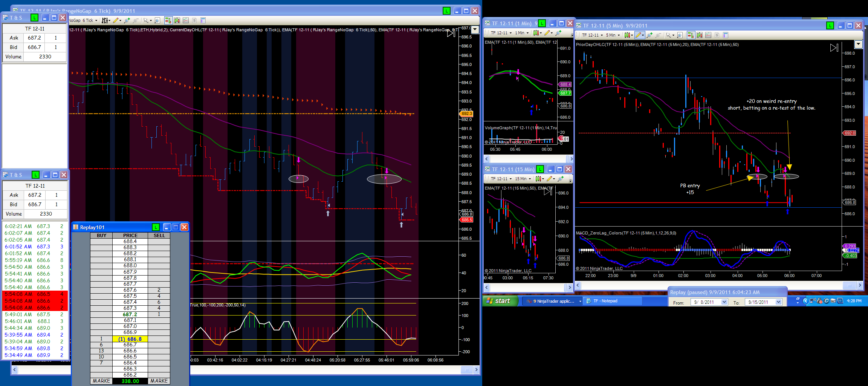Toggle Chart Trader icon in 6 Tick chart
The width and height of the screenshot is (868, 386).
coord(168,20)
